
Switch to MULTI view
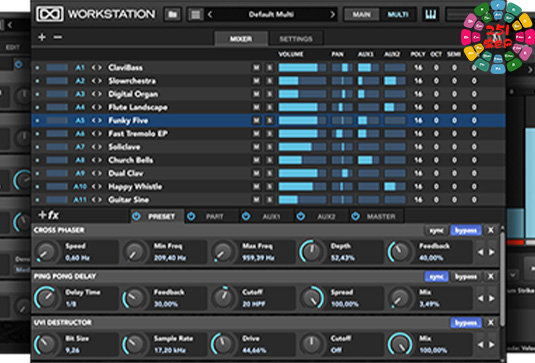(397, 15)
